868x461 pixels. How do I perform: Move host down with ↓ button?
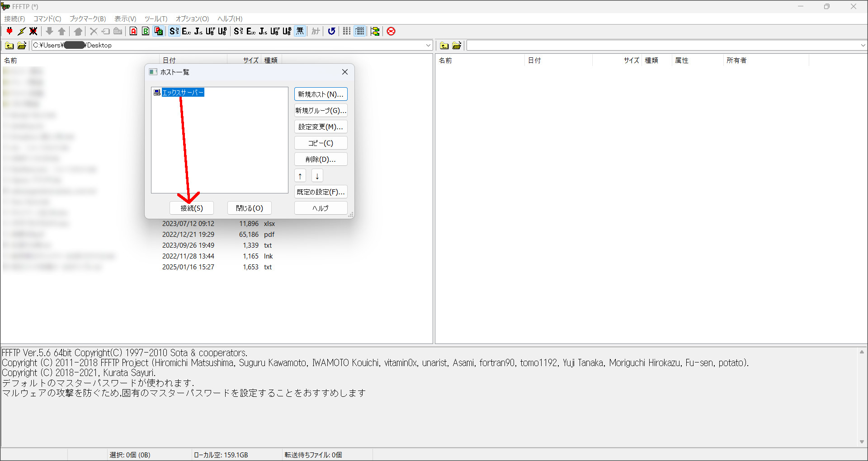click(317, 176)
